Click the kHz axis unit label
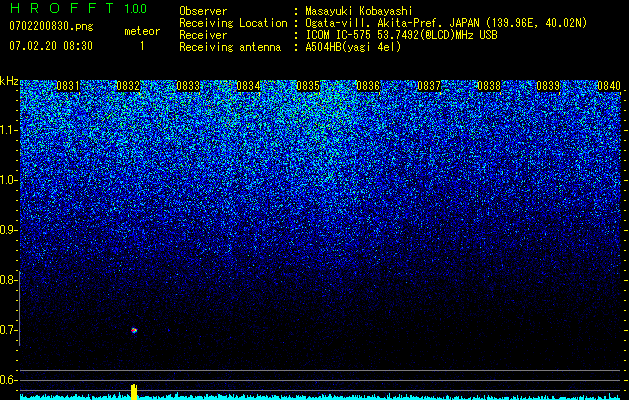This screenshot has width=629, height=400. [9, 81]
